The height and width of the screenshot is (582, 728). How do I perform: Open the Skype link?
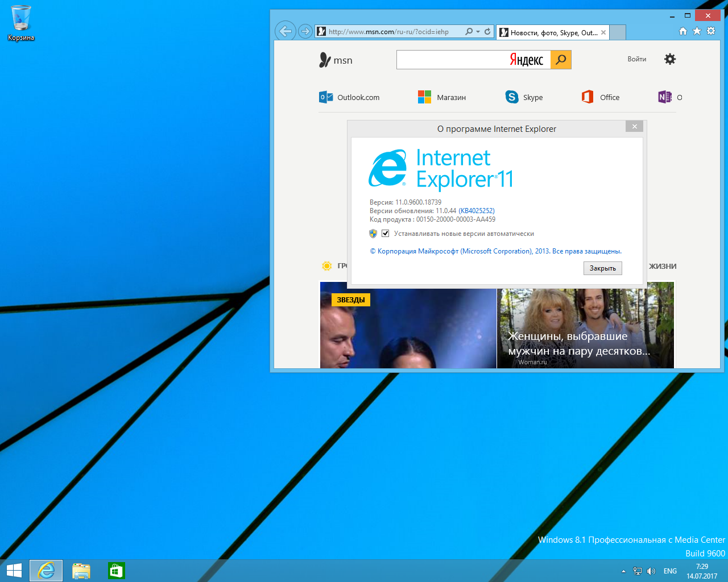point(524,97)
